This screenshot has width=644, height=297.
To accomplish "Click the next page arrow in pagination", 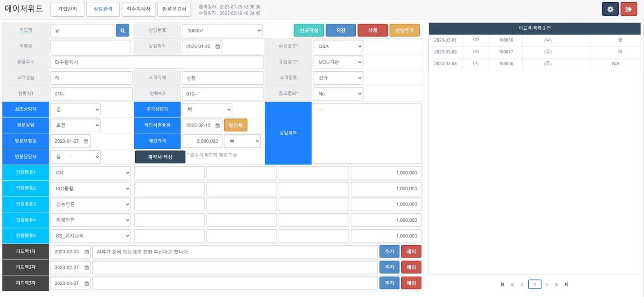I will [547, 284].
